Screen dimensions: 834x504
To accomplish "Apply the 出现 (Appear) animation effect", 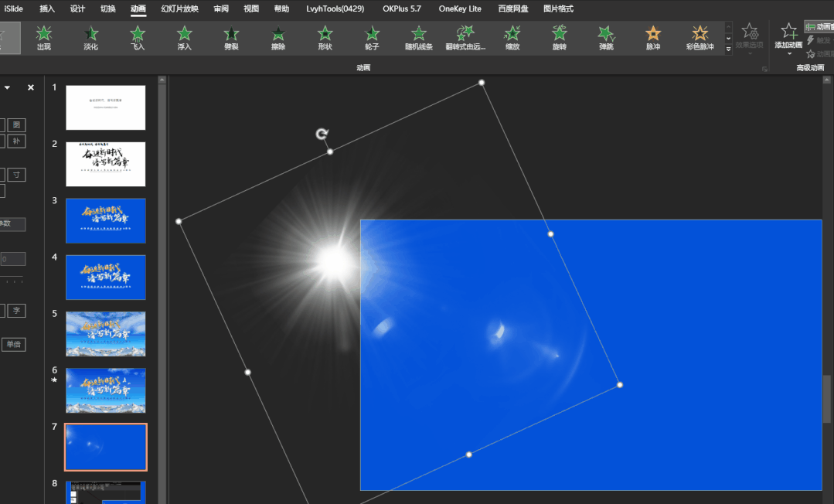I will coord(44,38).
